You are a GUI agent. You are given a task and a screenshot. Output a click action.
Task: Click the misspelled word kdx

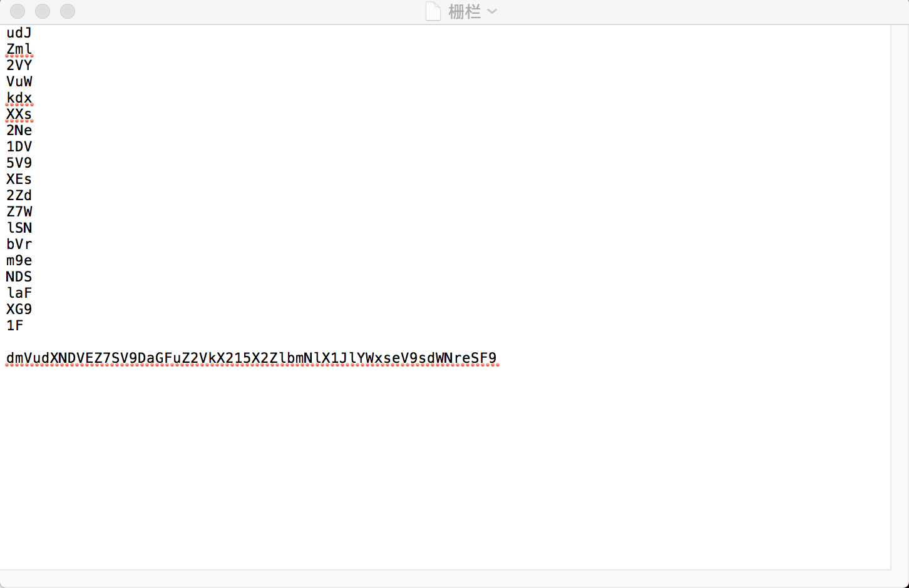tap(19, 98)
